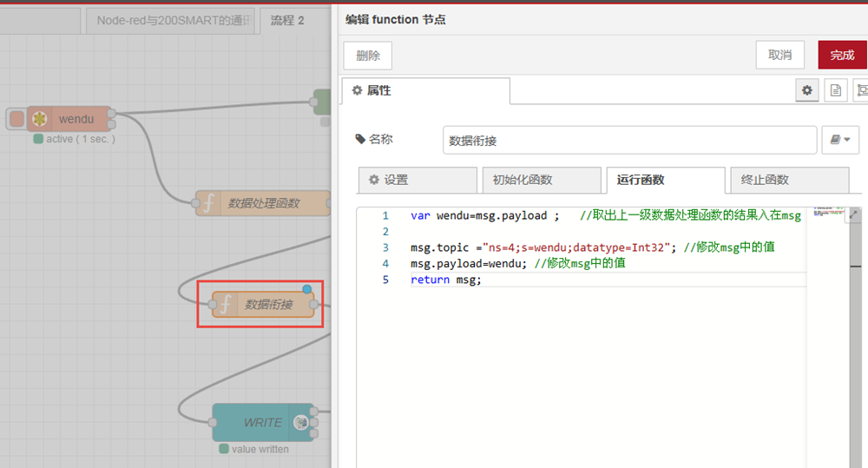Screen dimensions: 868x468
Task: Click the 'active ( 1 sec. )' status text
Action: tap(81, 139)
